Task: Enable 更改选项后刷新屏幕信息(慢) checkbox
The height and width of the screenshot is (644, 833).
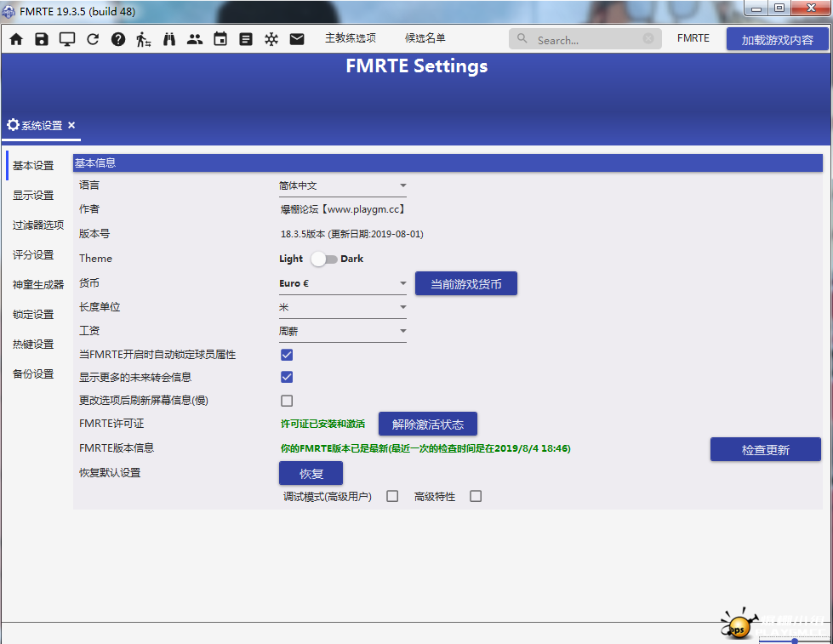Action: click(287, 401)
